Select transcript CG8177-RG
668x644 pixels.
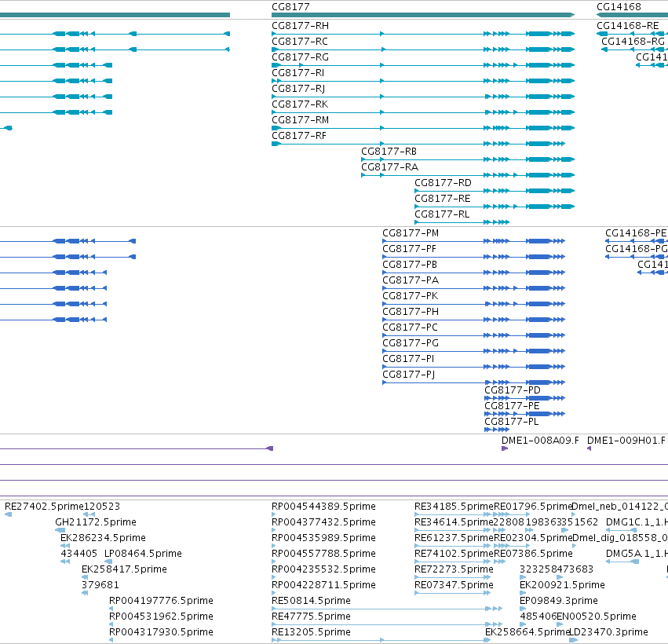coord(300,57)
